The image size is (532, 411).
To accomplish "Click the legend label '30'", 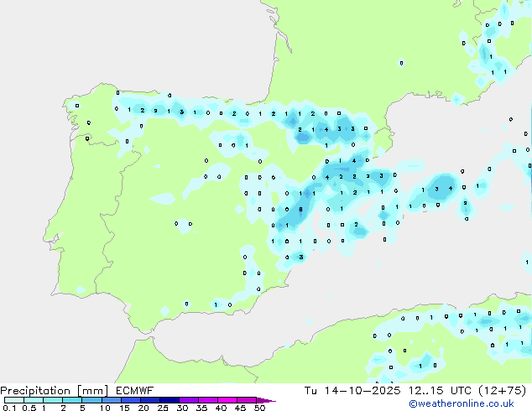I will pos(182,408).
